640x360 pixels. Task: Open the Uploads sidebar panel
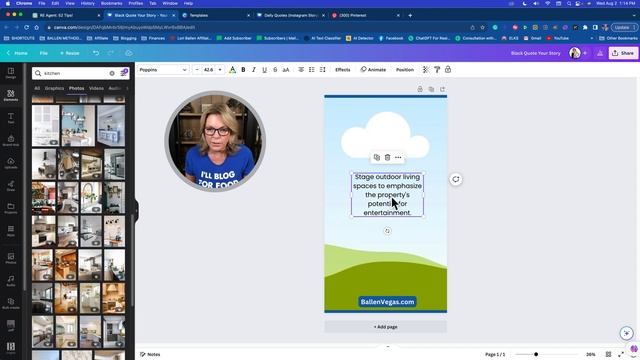click(x=11, y=163)
